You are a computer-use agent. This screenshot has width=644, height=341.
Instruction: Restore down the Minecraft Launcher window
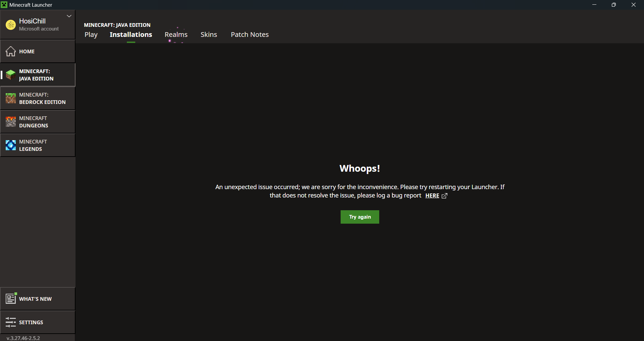coord(614,5)
